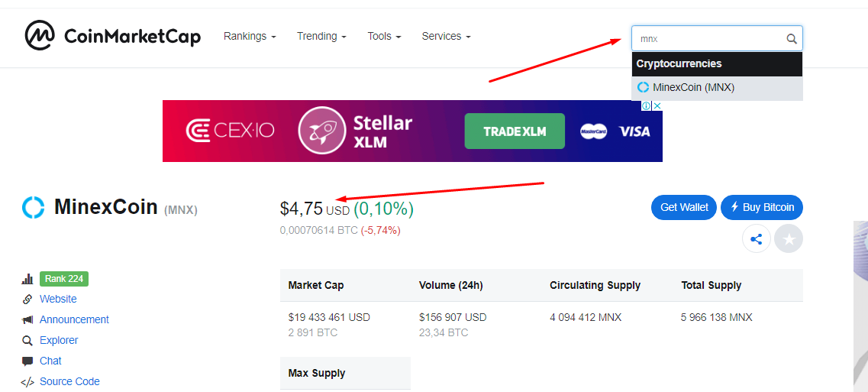The height and width of the screenshot is (392, 868).
Task: Open the Rankings dropdown menu
Action: [x=250, y=37]
